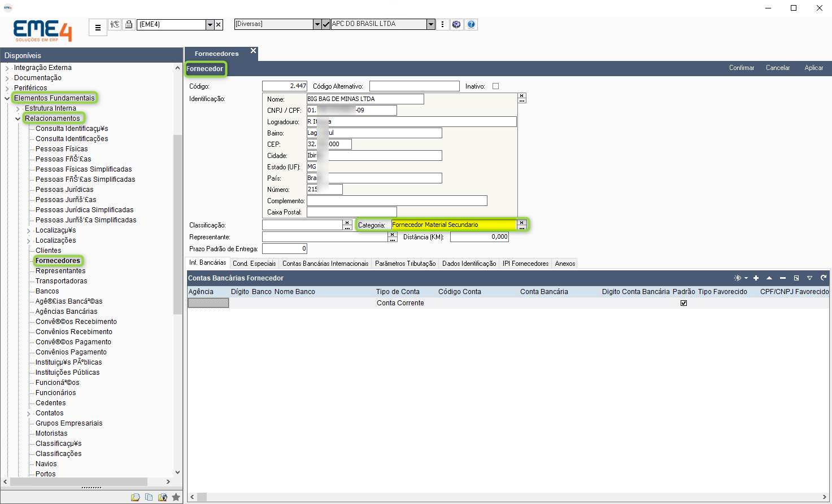Screen dimensions: 832x504
Task: Click the handshake icon in the toolbar
Action: [115, 24]
